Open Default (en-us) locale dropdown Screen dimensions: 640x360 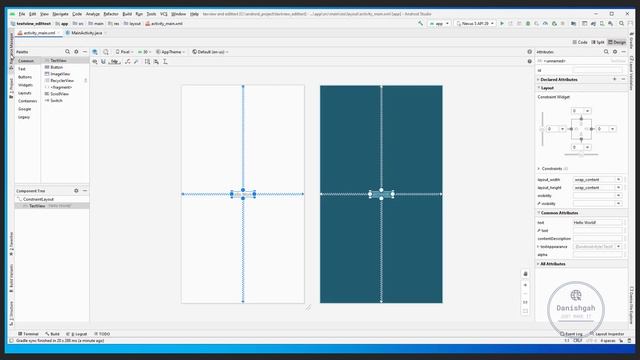(210, 52)
